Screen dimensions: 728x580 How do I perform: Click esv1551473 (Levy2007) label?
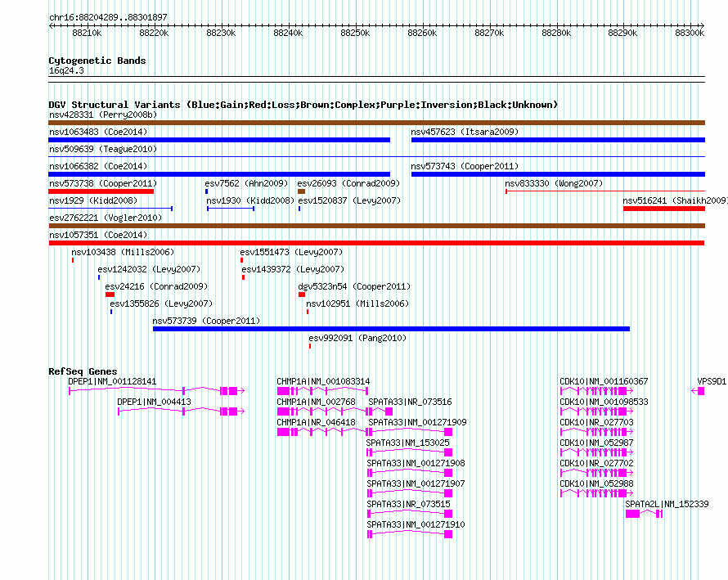pos(291,252)
